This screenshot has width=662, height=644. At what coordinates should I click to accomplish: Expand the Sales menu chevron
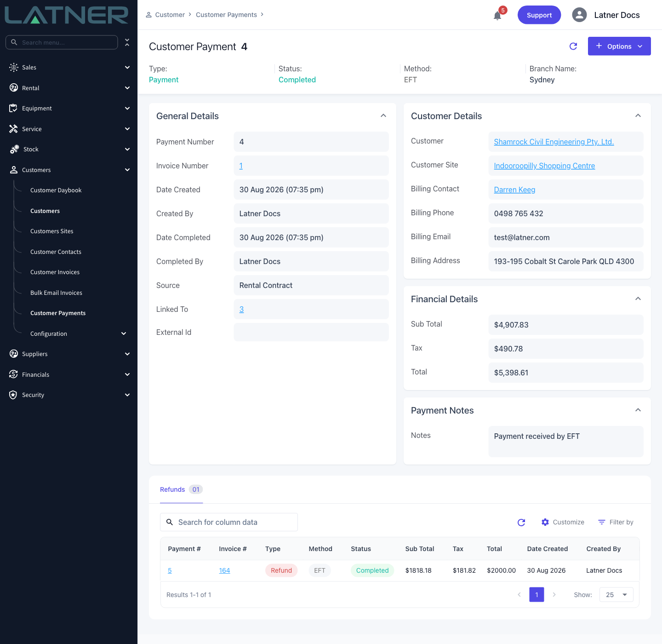coord(127,67)
